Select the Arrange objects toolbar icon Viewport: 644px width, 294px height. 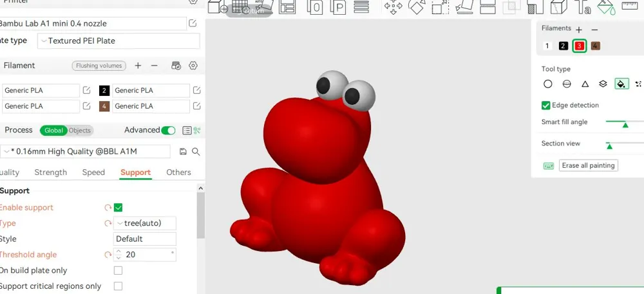coord(287,7)
